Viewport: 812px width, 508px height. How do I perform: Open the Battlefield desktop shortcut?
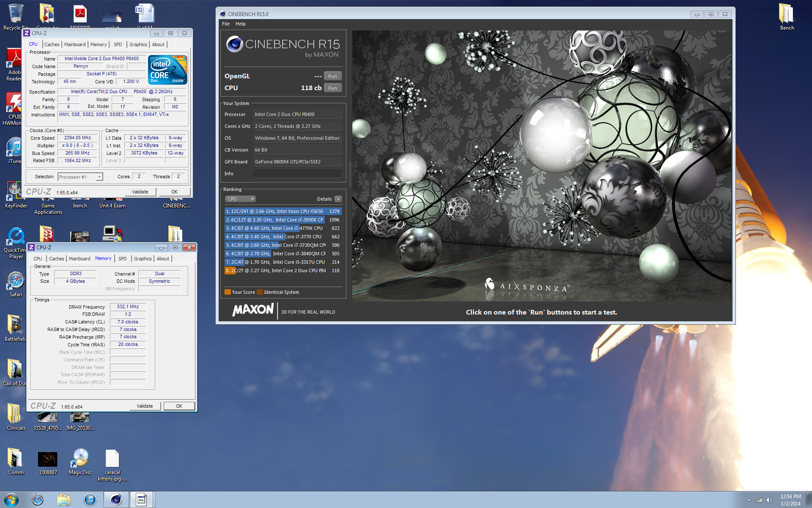[15, 328]
